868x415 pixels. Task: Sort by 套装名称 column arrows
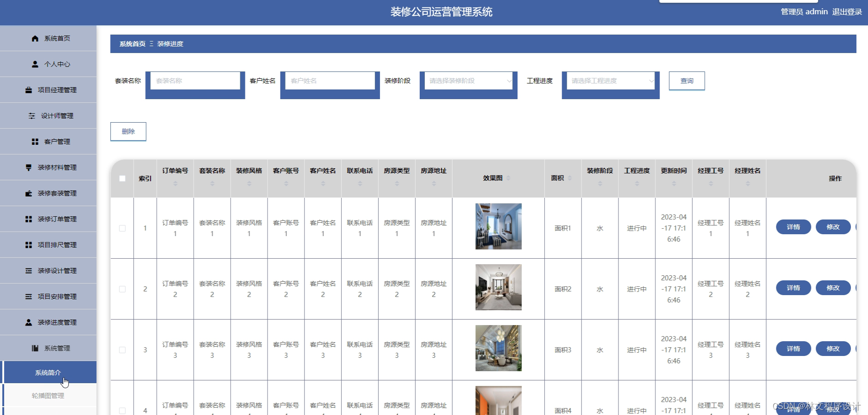point(212,184)
